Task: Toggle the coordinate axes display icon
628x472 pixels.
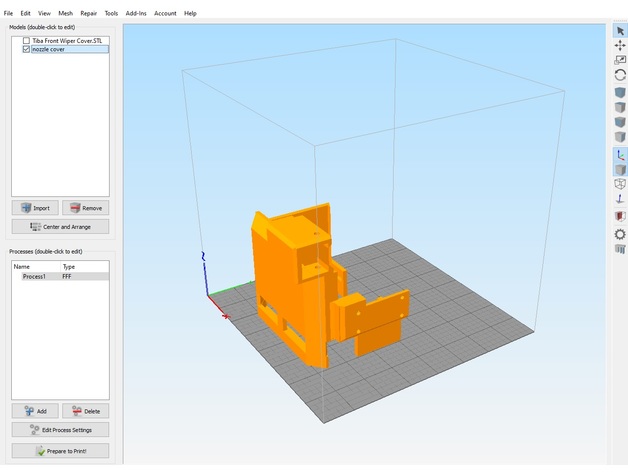Action: coord(620,155)
